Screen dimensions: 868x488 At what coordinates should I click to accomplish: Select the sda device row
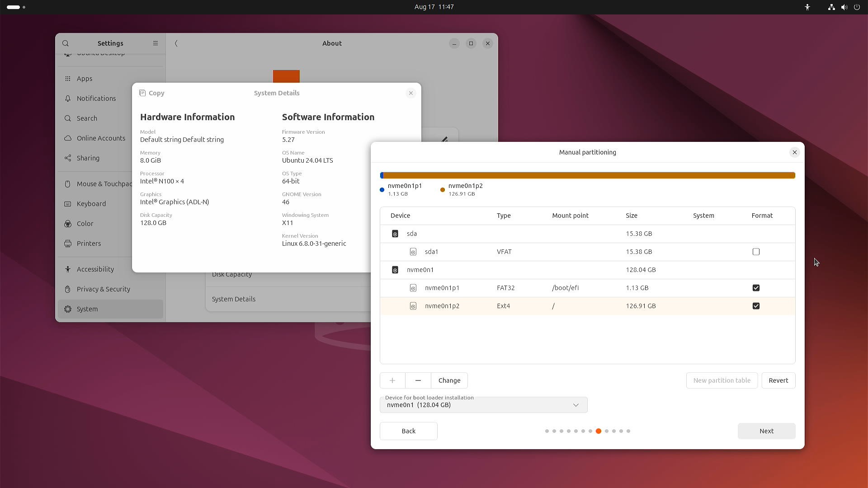(588, 234)
